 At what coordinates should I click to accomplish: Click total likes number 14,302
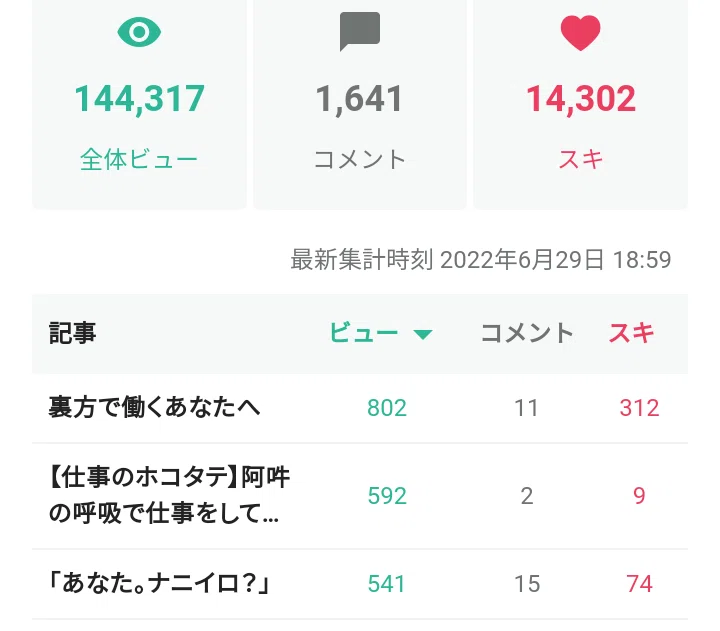[581, 99]
